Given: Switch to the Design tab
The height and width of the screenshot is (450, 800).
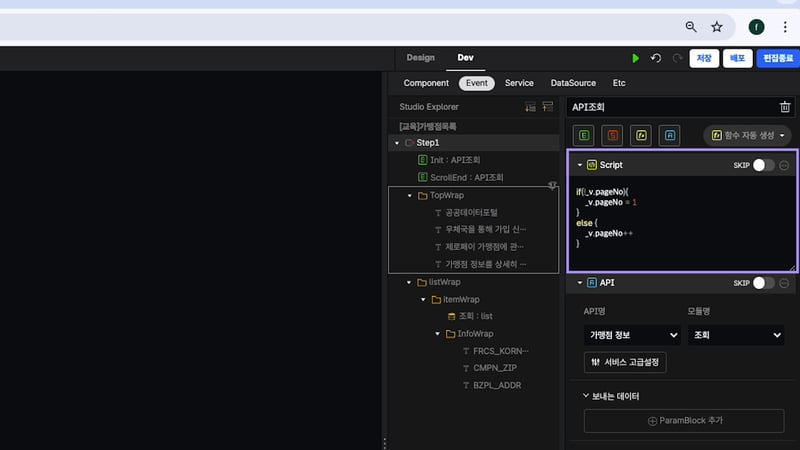Looking at the screenshot, I should pos(420,58).
